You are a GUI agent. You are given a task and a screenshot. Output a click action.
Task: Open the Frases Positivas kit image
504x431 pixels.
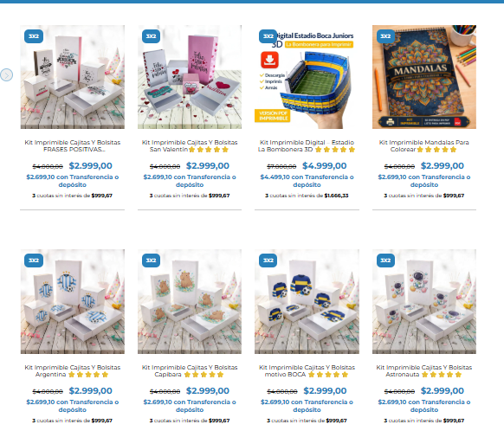pos(73,77)
